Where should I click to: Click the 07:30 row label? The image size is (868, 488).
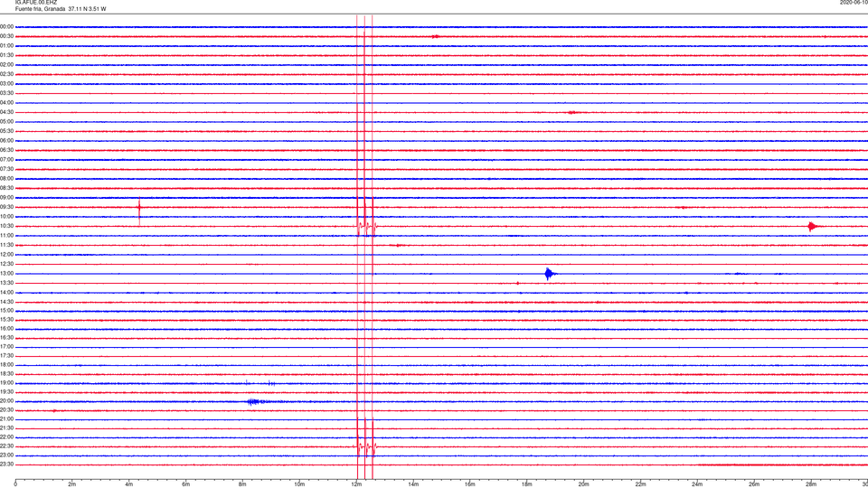[x=7, y=169]
